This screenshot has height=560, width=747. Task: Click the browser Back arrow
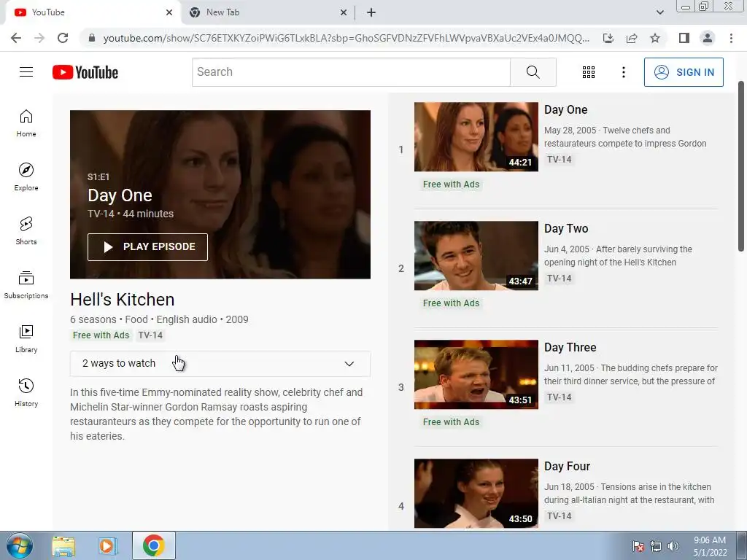pyautogui.click(x=16, y=38)
